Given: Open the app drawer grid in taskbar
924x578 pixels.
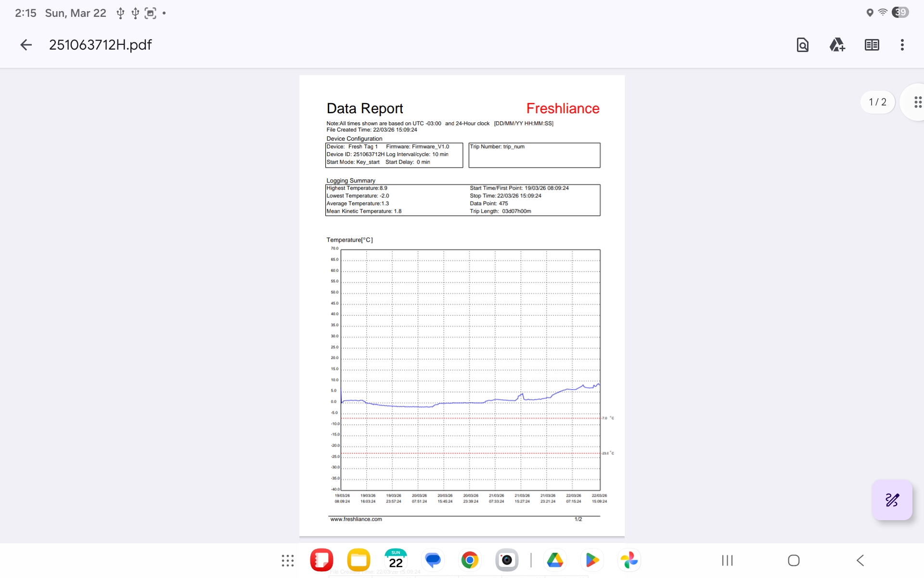Looking at the screenshot, I should tap(288, 560).
